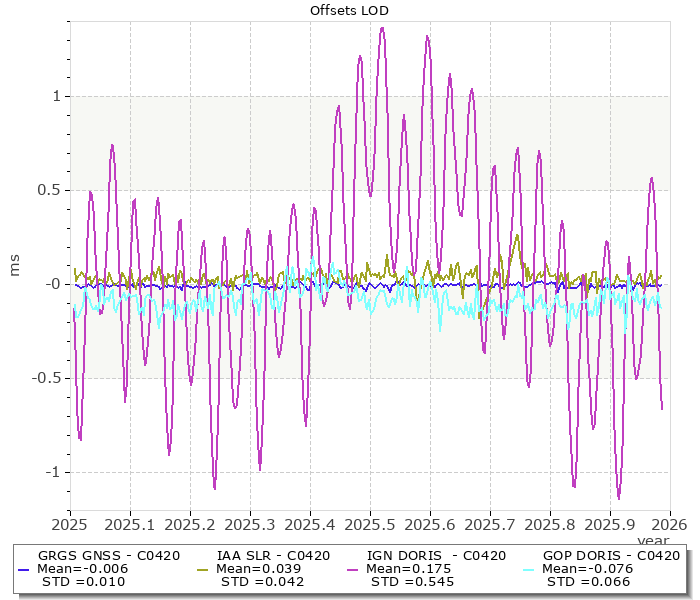This screenshot has height=600, width=700.
Task: Click the -0.5 y-axis tick label
Action: 45,378
